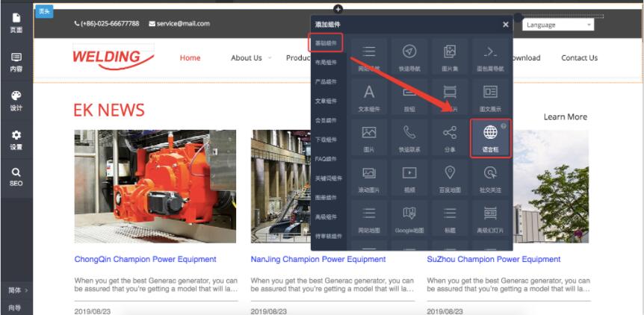Add the 视频 video component
The image size is (644, 315).
pyautogui.click(x=409, y=177)
